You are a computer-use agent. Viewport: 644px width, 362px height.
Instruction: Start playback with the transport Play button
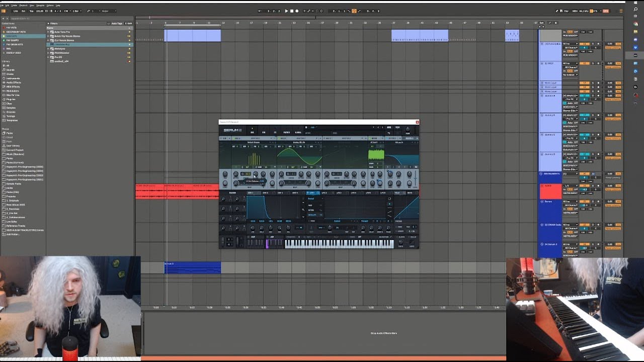click(x=286, y=11)
